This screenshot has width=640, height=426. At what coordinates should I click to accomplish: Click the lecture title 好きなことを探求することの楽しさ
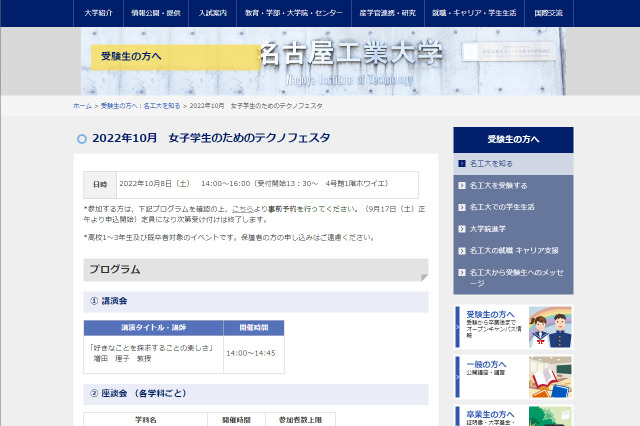click(151, 348)
